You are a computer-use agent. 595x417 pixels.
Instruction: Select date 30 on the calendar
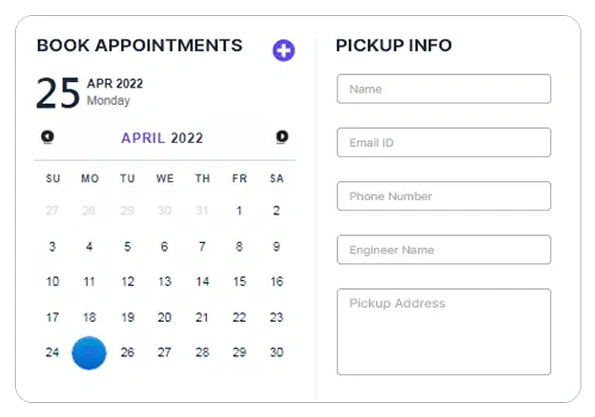[277, 352]
